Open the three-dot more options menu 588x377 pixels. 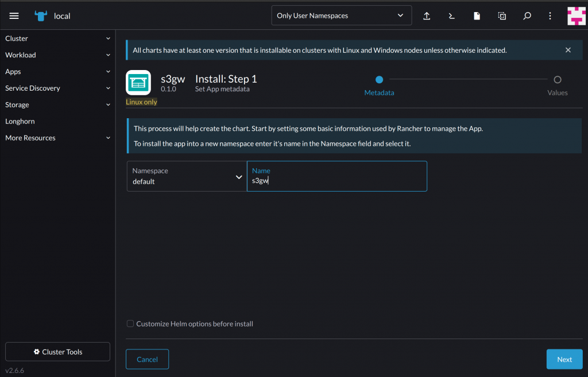click(x=550, y=16)
